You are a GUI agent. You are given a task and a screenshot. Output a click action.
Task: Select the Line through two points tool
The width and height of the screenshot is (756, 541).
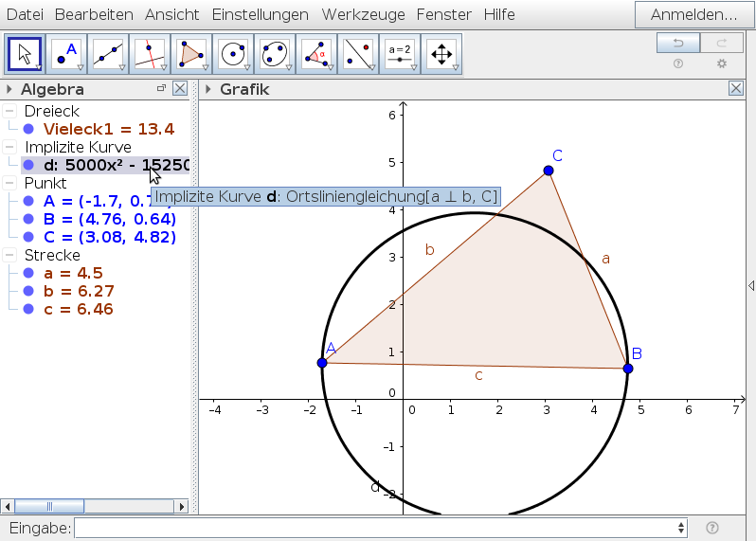click(x=108, y=54)
